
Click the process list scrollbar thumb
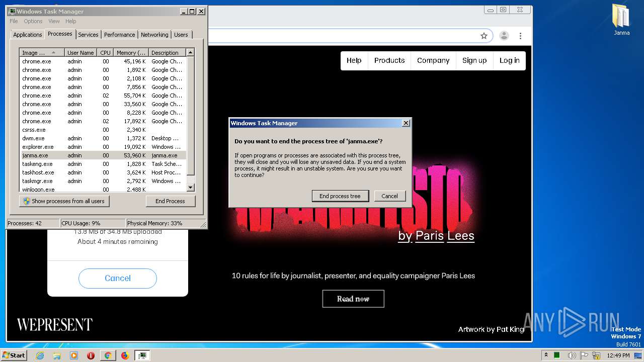[x=190, y=116]
